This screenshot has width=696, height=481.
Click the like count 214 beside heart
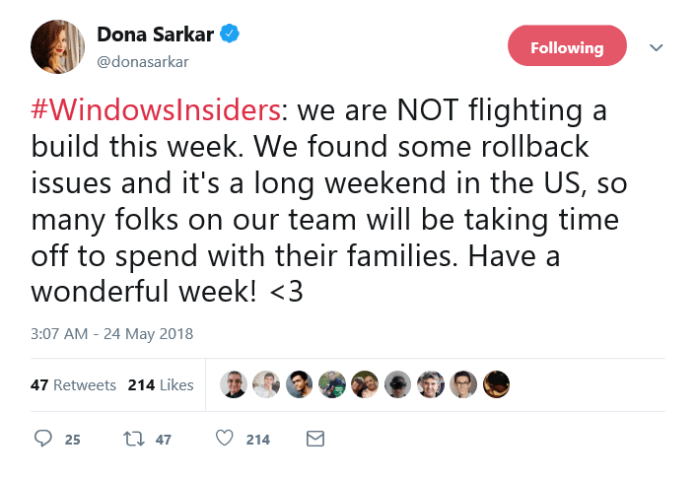click(258, 440)
